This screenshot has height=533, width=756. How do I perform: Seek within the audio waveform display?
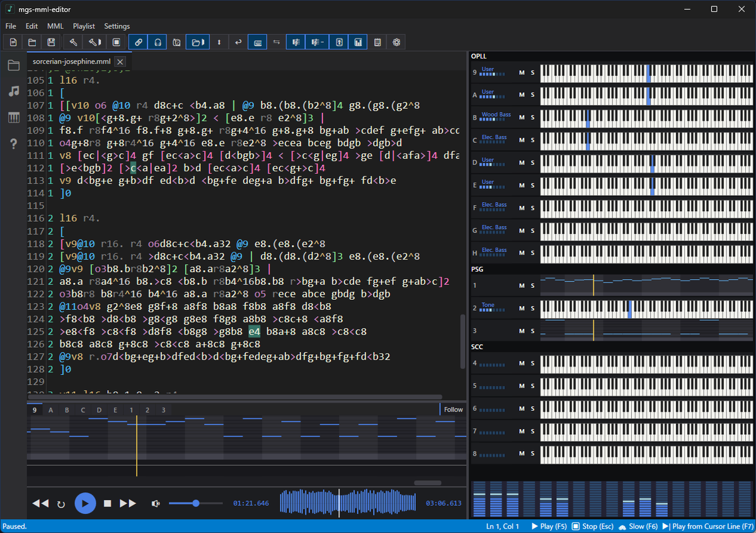348,502
